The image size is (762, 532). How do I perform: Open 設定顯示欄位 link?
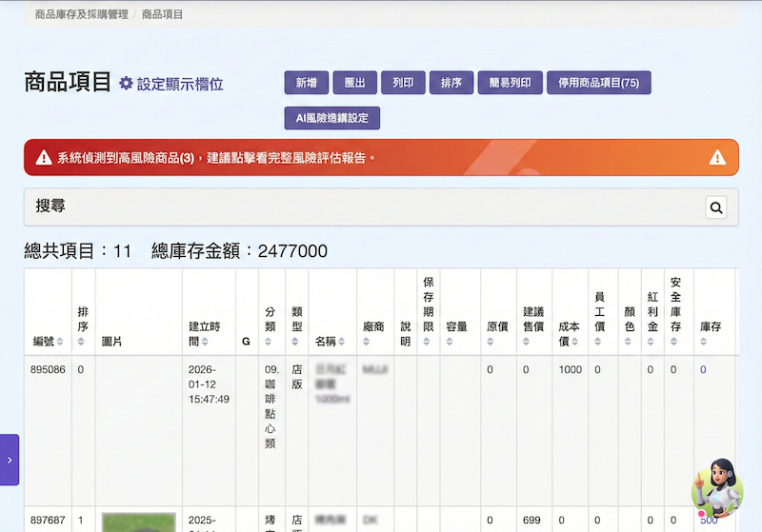point(180,84)
